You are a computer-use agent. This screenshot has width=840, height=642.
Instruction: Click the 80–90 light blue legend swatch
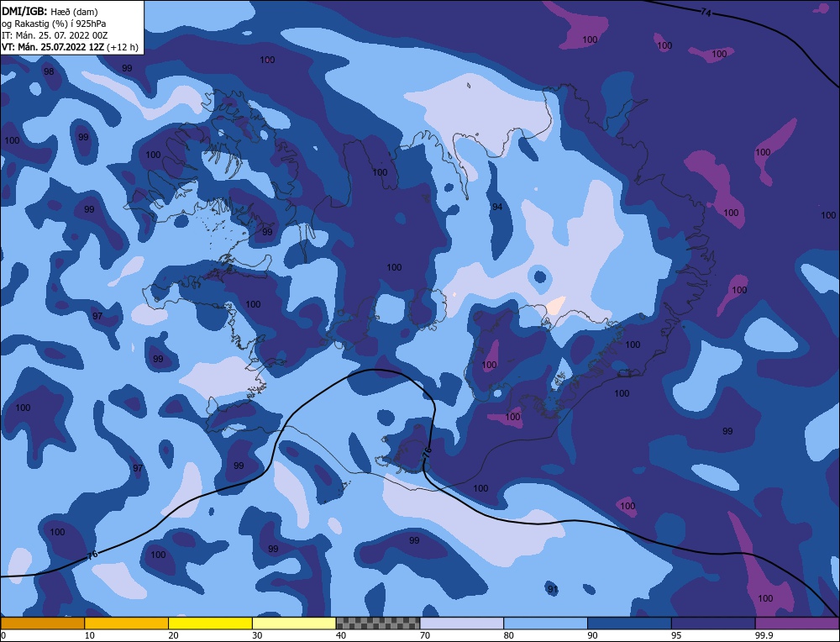pyautogui.click(x=545, y=624)
